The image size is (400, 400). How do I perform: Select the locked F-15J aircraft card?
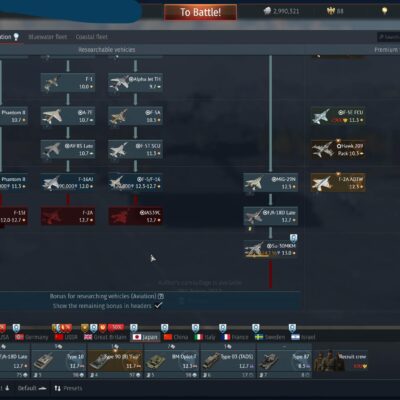[x=14, y=216]
